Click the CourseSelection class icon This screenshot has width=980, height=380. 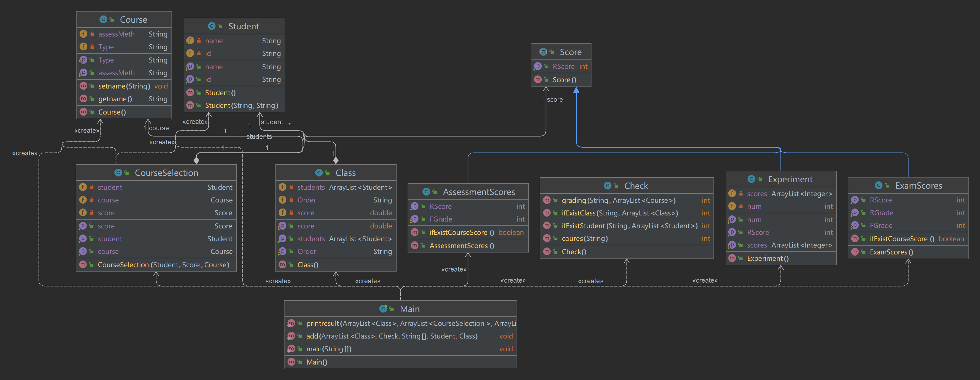click(118, 173)
